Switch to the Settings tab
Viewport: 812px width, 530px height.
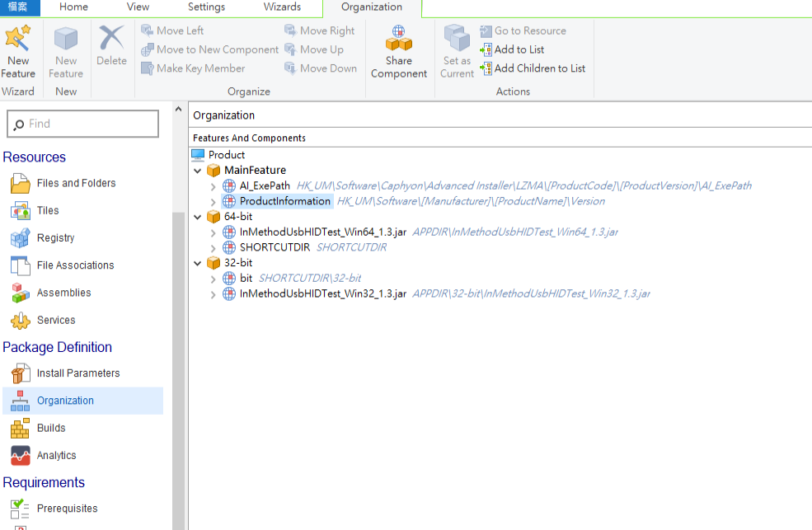[206, 7]
